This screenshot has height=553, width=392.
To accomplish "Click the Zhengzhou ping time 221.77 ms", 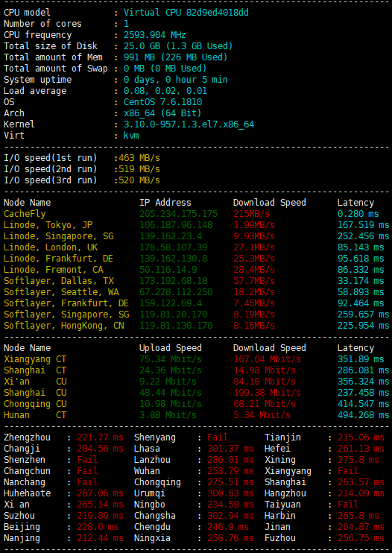I will tap(101, 437).
